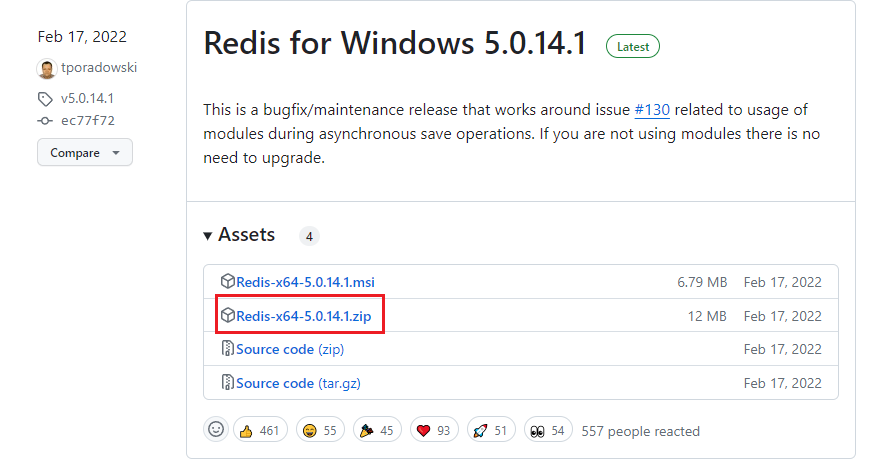This screenshot has height=459, width=893.
Task: Click the tag icon beside v5.0.14.1
Action: (x=45, y=99)
